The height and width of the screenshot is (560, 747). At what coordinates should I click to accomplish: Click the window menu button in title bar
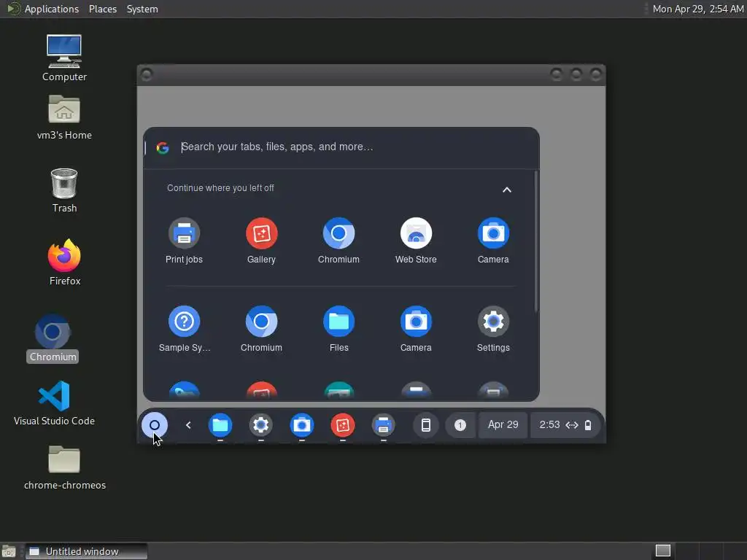click(147, 74)
